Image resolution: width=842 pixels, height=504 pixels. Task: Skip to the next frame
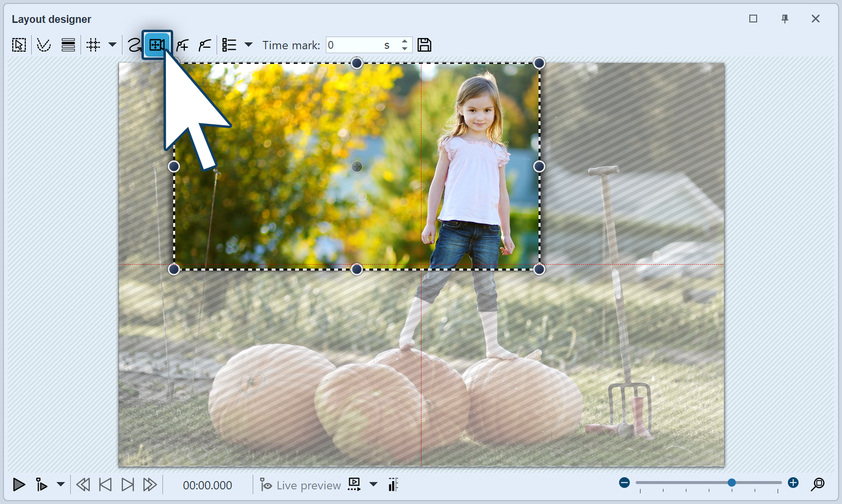point(128,485)
